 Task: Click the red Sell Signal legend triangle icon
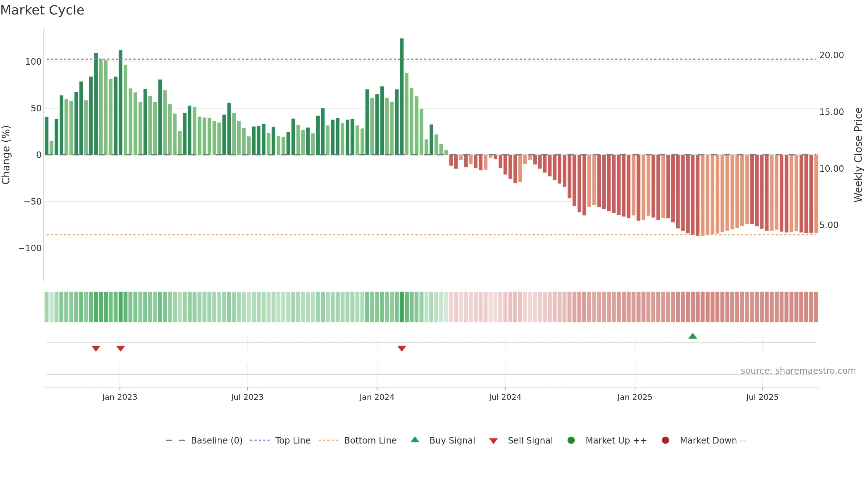pyautogui.click(x=494, y=441)
